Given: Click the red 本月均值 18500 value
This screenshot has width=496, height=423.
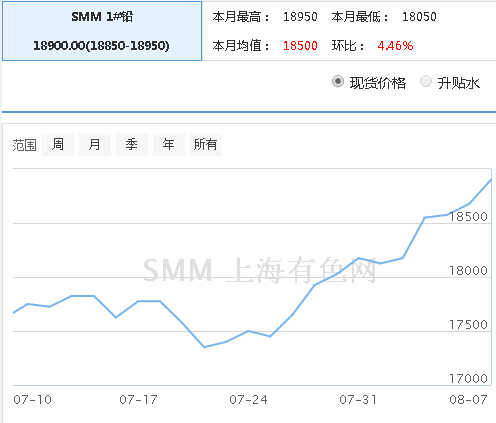Looking at the screenshot, I should [x=300, y=46].
